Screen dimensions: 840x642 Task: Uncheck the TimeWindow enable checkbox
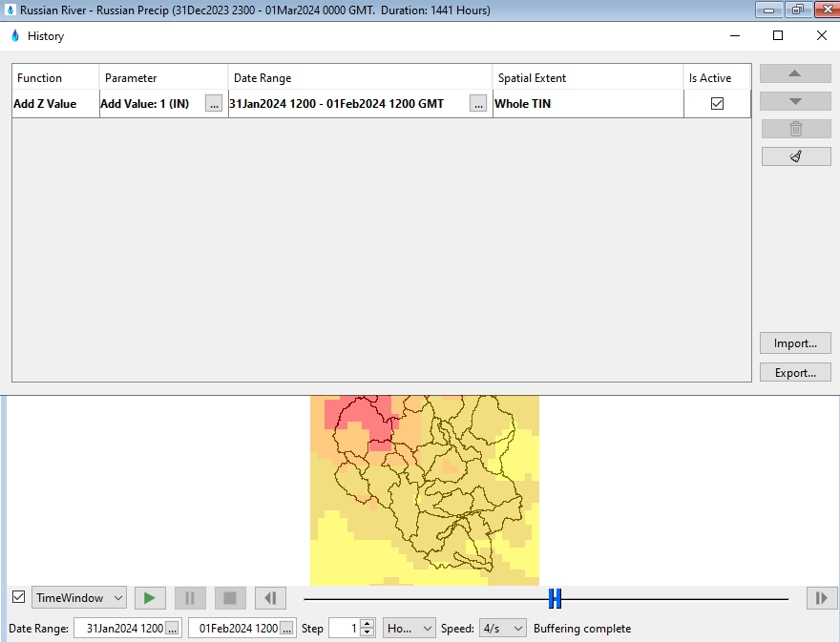19,596
